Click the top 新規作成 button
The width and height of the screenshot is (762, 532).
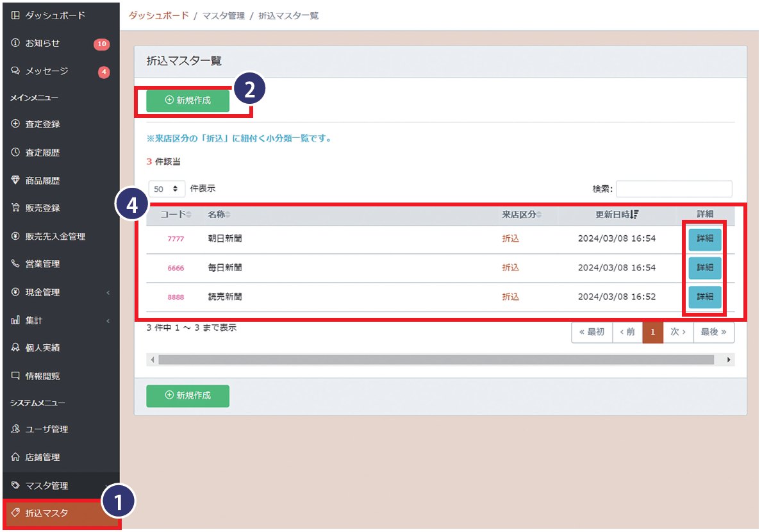tap(188, 101)
